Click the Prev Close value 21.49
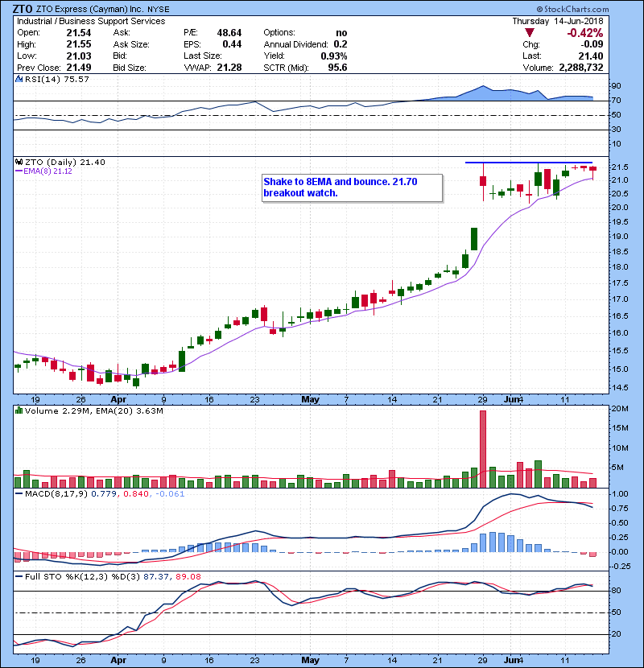Screen dimensions: 644x668 (x=79, y=68)
